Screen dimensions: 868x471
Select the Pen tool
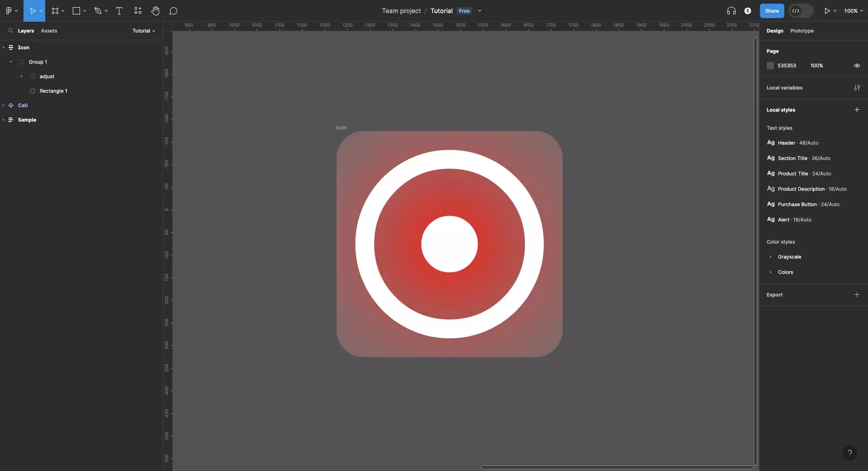(x=98, y=11)
